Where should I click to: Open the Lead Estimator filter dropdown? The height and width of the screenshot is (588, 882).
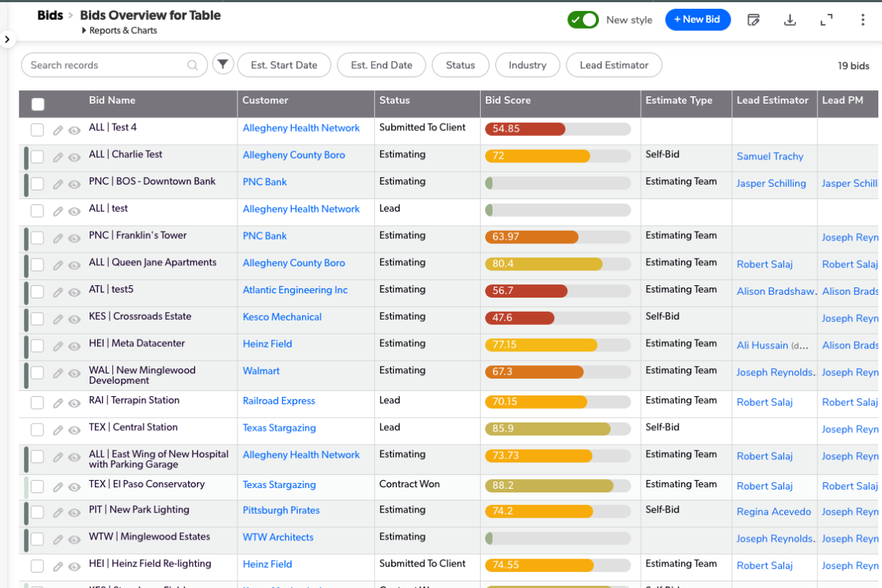click(x=614, y=65)
